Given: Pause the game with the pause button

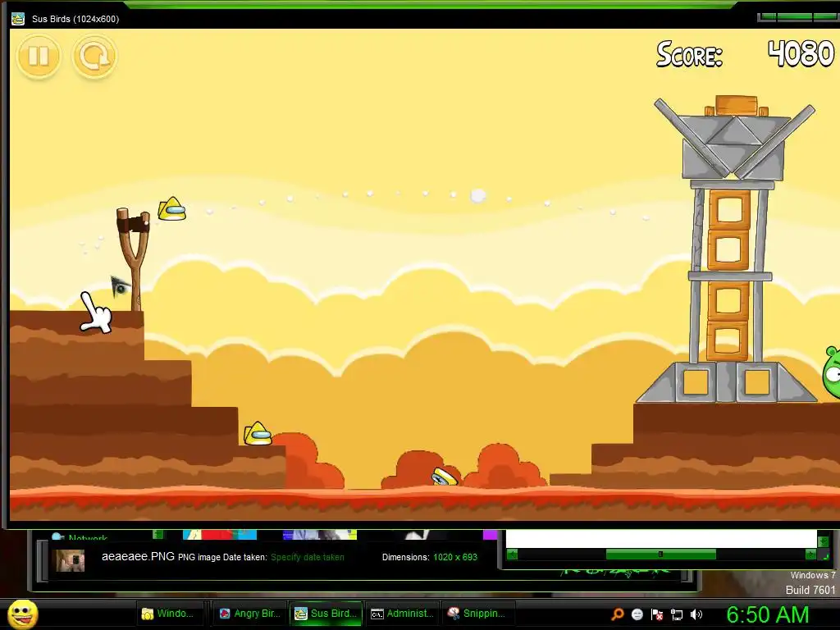Looking at the screenshot, I should pos(39,56).
